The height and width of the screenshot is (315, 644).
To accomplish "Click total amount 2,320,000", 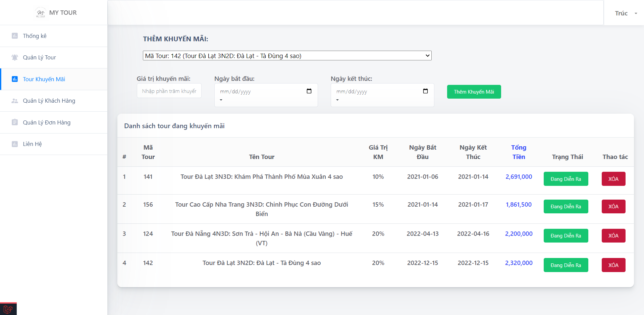I will pyautogui.click(x=519, y=263).
